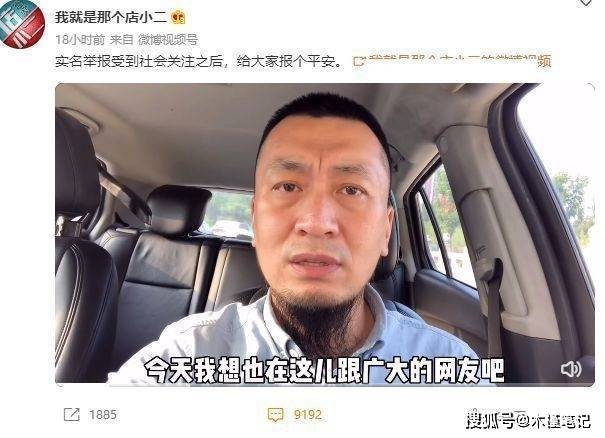Click the emoji badge beside the username
The height and width of the screenshot is (438, 605).
[x=178, y=18]
